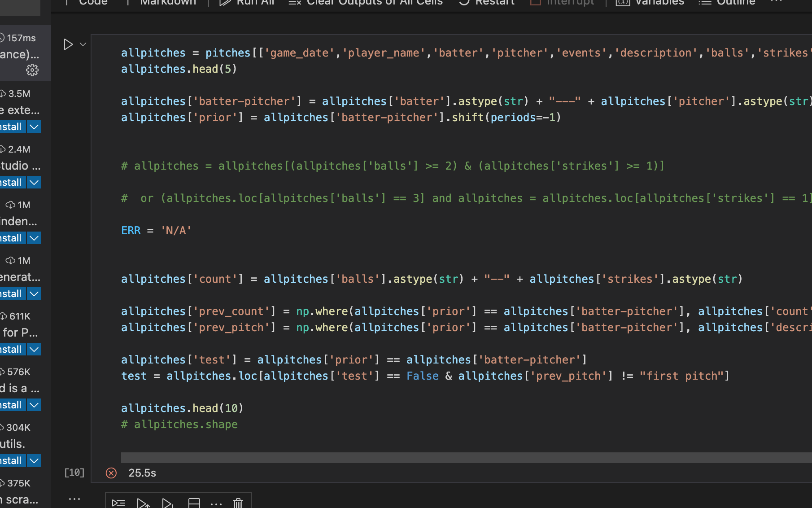Image resolution: width=812 pixels, height=508 pixels.
Task: Open the Outline view
Action: 727,3
